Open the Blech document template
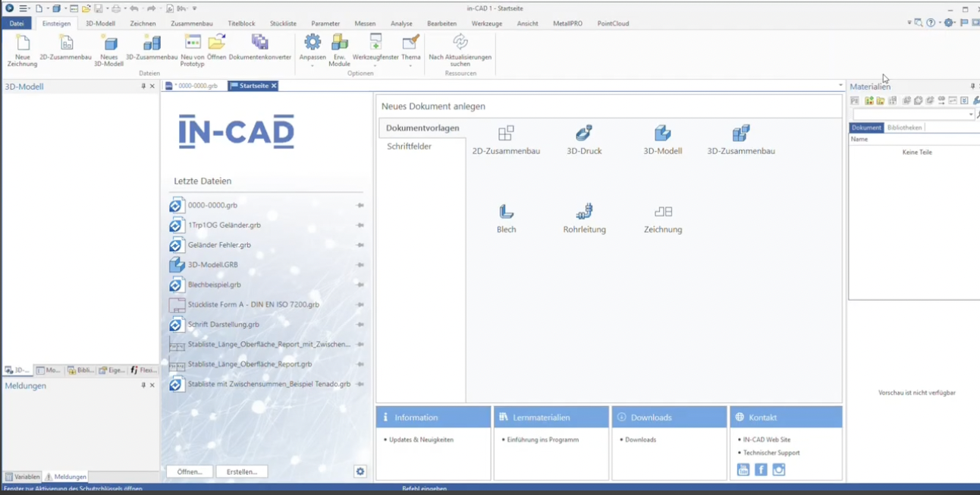This screenshot has width=980, height=495. 506,217
